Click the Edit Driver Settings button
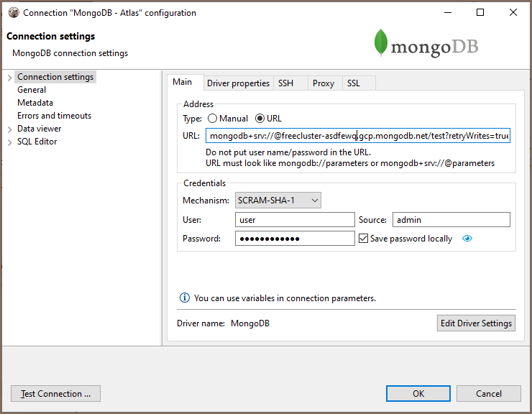Screen dimensions: 532x414 coord(475,323)
